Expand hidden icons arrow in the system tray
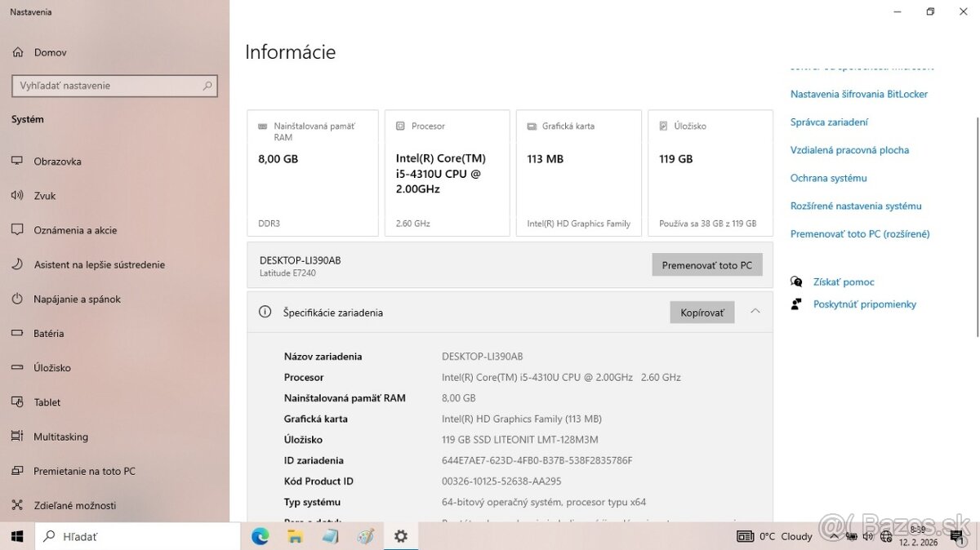The width and height of the screenshot is (980, 550). [834, 536]
